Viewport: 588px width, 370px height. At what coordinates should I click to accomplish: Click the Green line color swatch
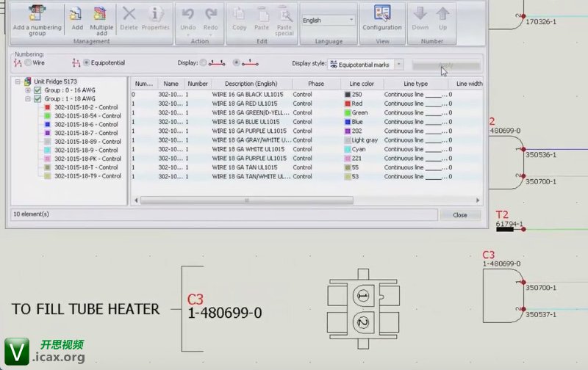click(348, 113)
